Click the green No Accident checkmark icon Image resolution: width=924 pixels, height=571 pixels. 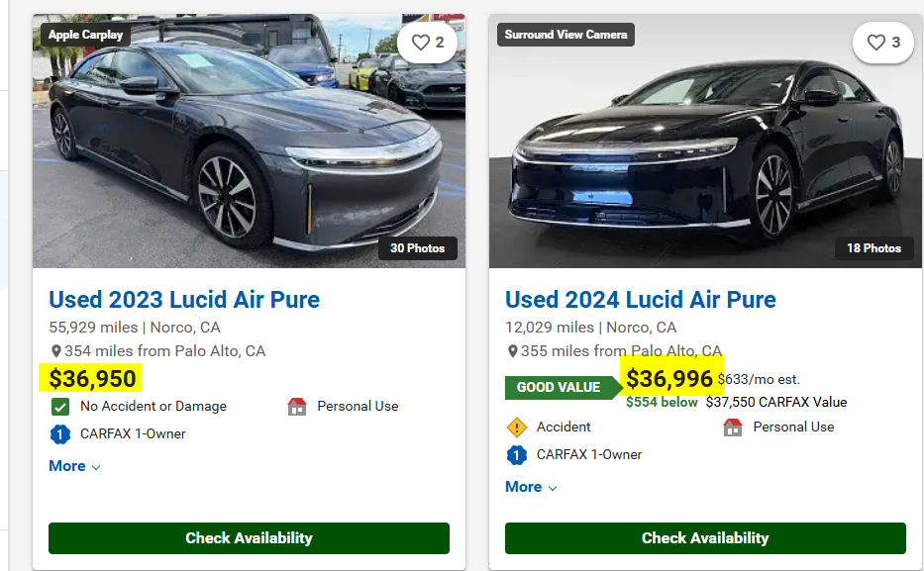[60, 406]
